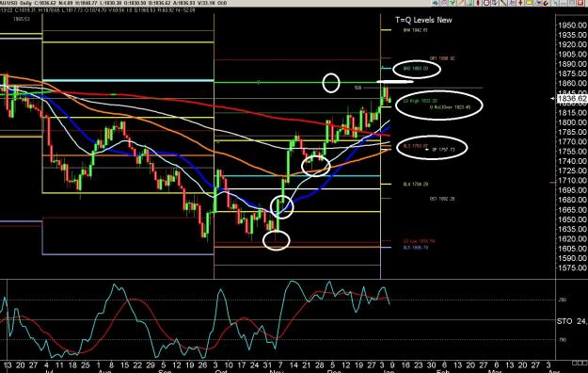Click the pencil drawing toolbar icon
Screen dimensions: 588x373
pos(460,3)
